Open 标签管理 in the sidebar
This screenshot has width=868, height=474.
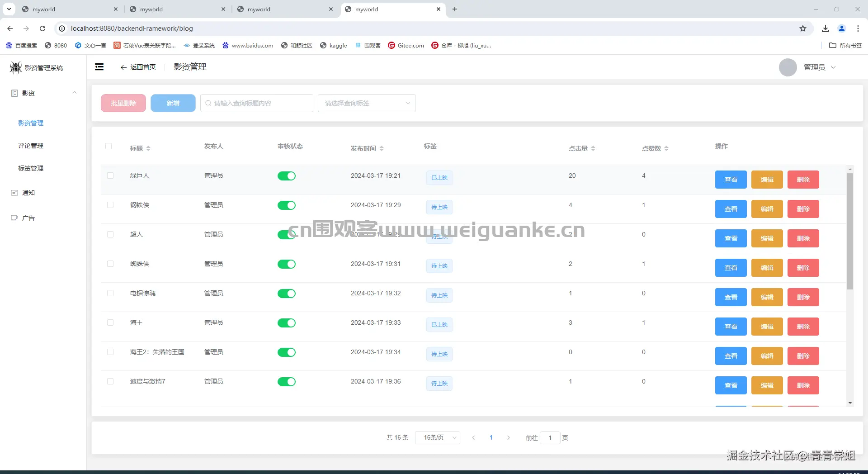tap(31, 168)
